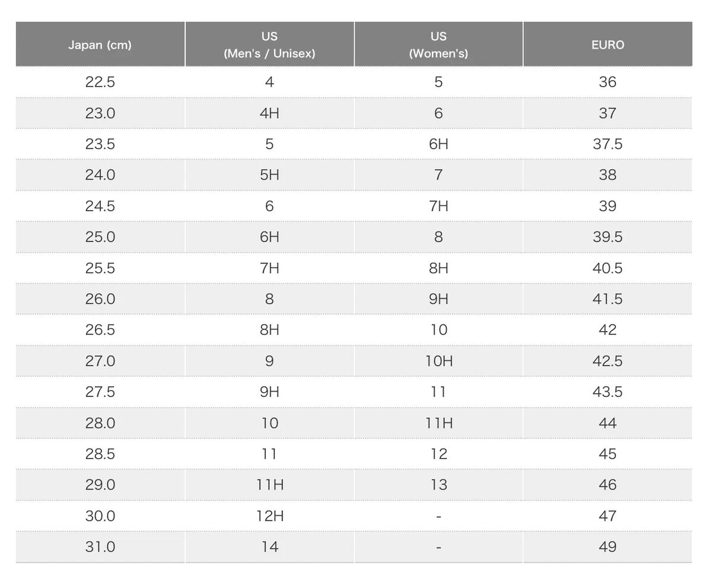Select the 11H women's size cell
The height and width of the screenshot is (588, 712).
[438, 423]
